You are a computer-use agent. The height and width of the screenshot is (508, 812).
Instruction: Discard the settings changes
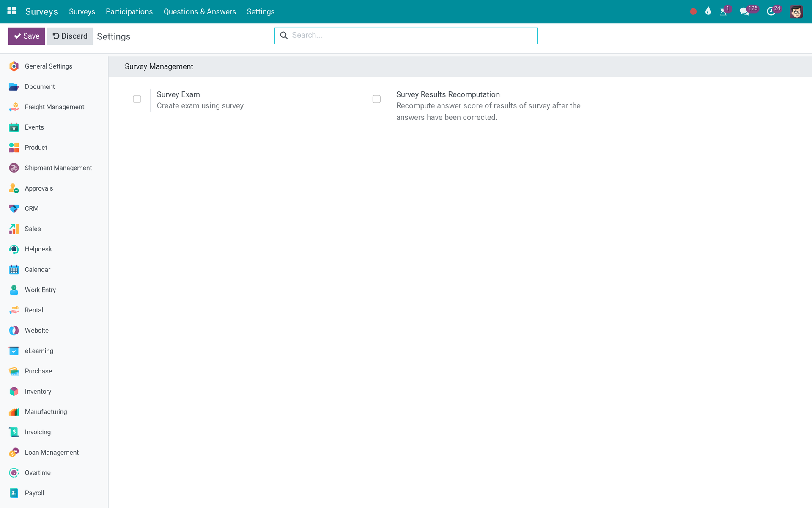click(70, 36)
